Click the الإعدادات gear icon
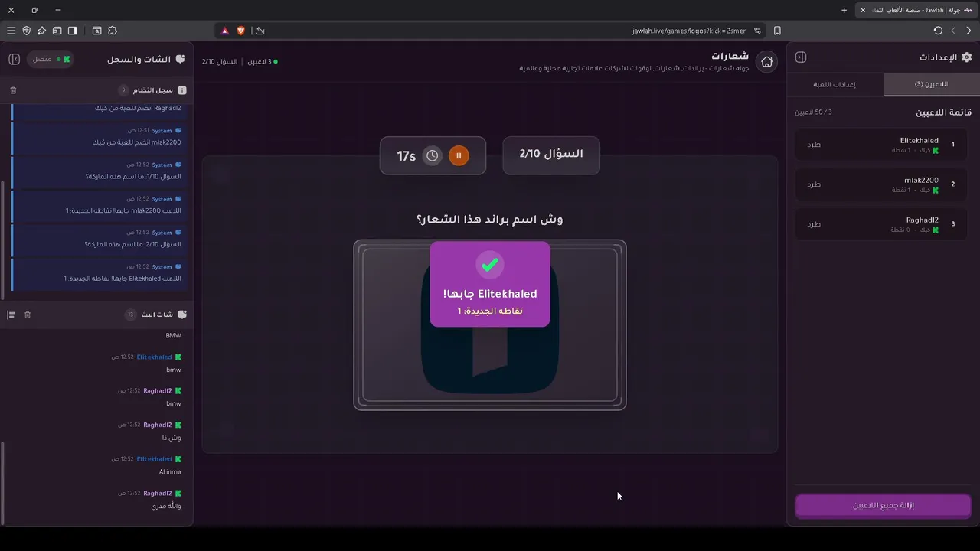The width and height of the screenshot is (980, 551). tap(966, 57)
